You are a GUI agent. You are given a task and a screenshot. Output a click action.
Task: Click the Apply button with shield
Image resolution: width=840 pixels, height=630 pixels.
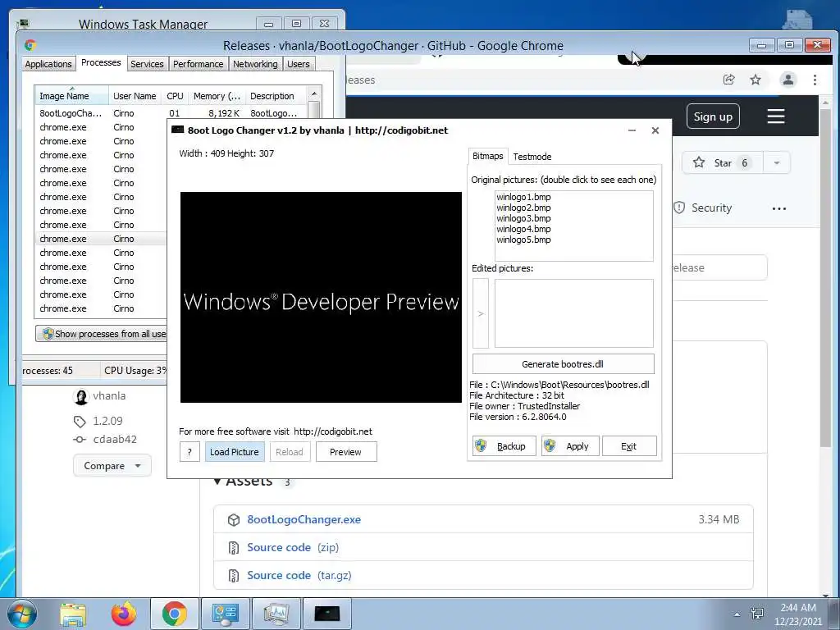point(569,446)
